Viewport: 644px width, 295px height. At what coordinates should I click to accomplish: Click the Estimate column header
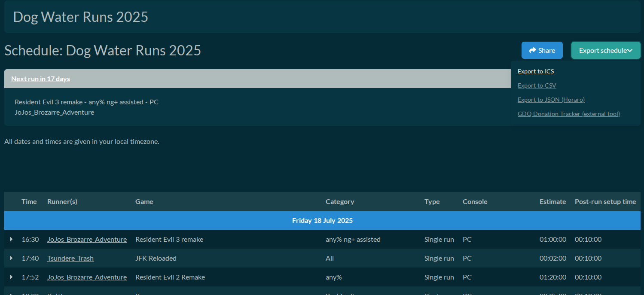click(x=553, y=201)
